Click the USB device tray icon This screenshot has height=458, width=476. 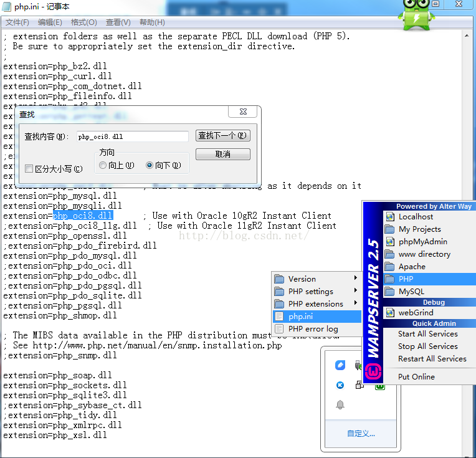358,365
